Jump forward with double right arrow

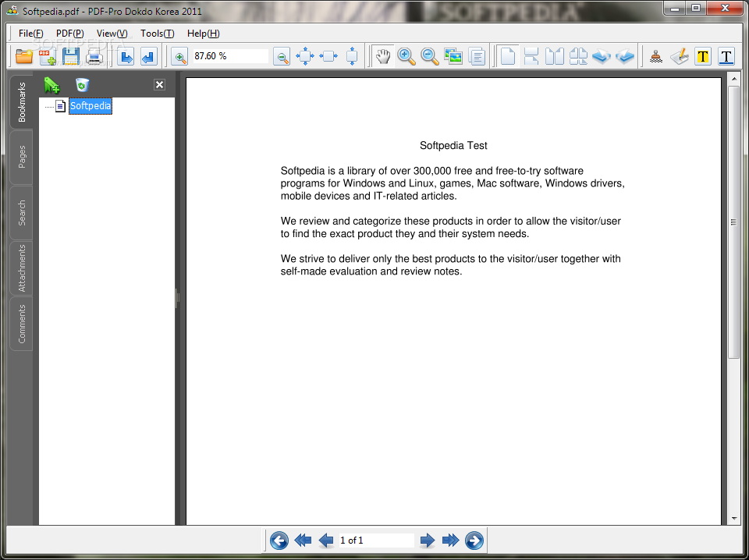coord(450,541)
